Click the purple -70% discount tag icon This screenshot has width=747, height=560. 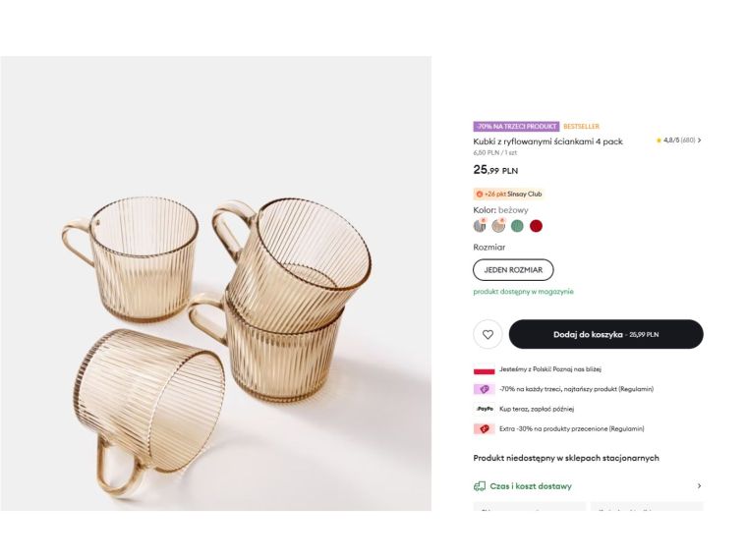click(484, 389)
